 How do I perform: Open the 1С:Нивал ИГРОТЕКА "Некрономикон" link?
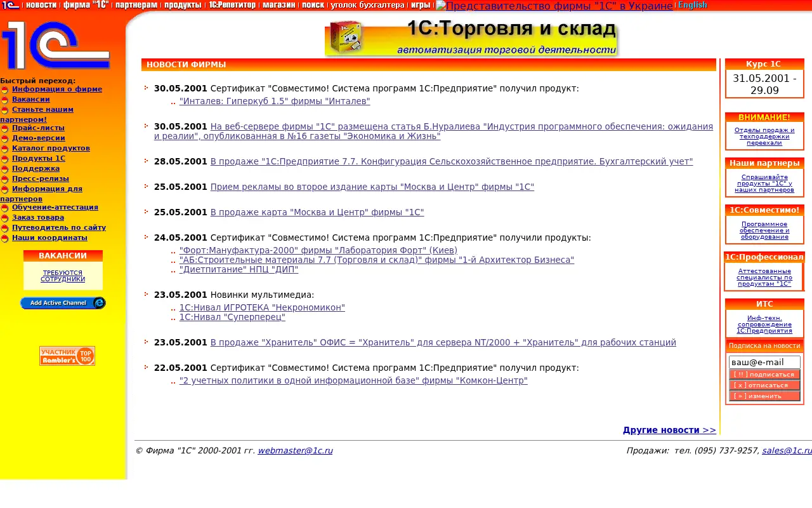point(262,307)
